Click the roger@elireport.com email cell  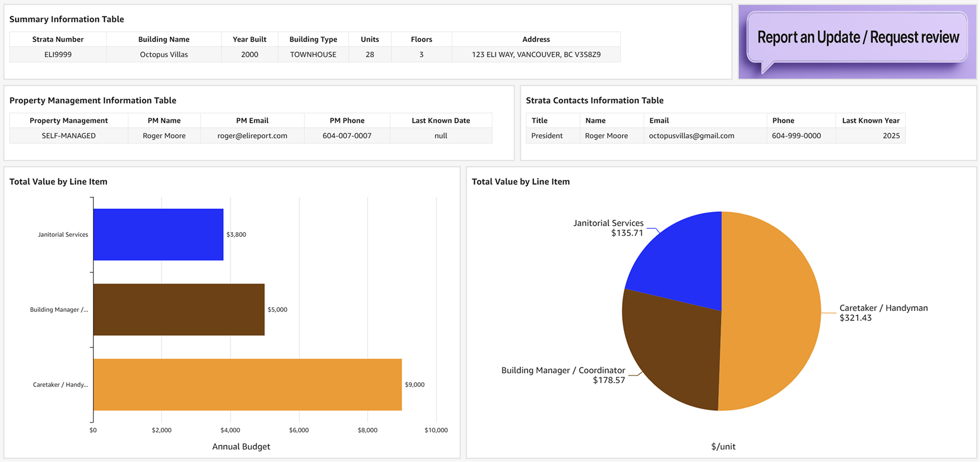[252, 136]
